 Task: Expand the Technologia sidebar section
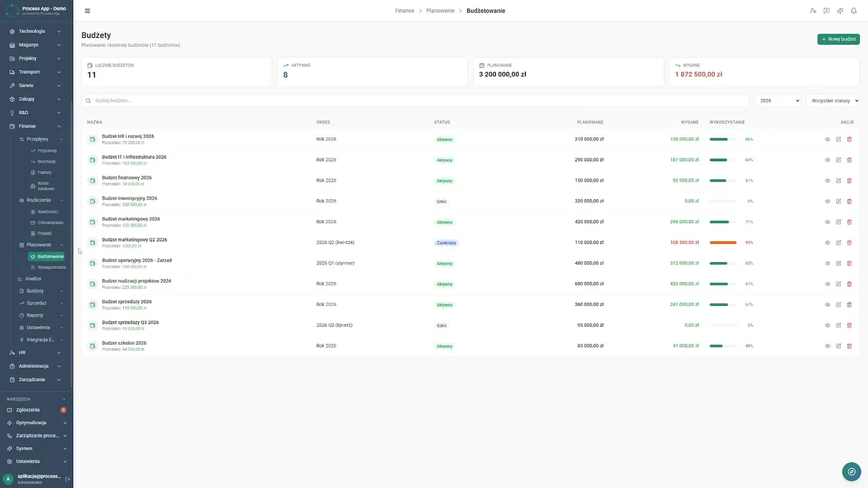tap(36, 31)
